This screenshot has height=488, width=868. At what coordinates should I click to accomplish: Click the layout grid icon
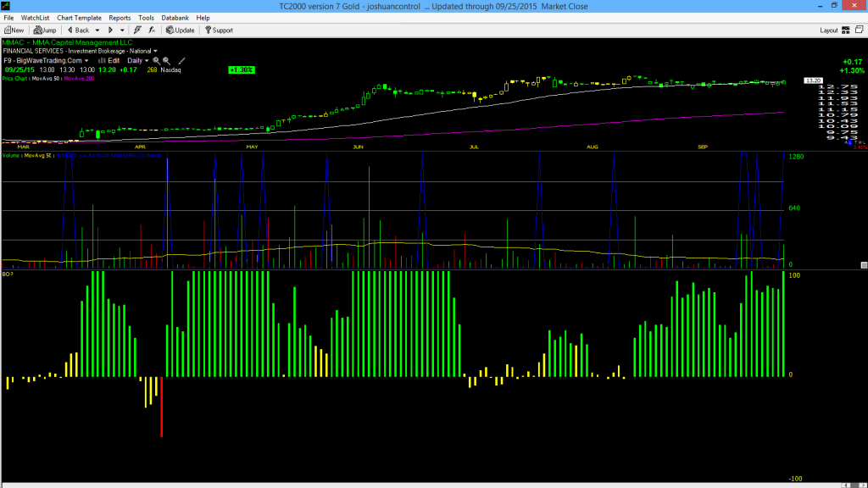pyautogui.click(x=846, y=30)
